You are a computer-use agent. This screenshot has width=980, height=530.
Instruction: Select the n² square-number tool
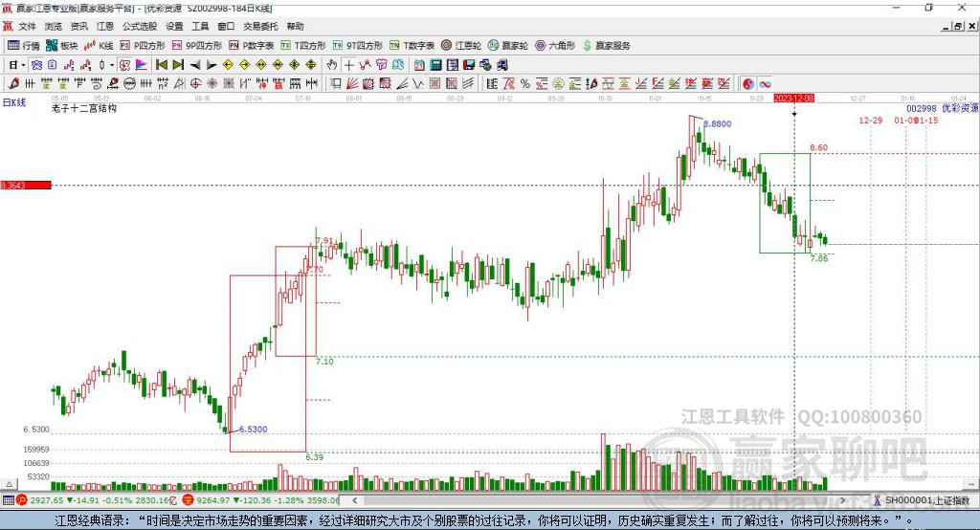(x=163, y=84)
